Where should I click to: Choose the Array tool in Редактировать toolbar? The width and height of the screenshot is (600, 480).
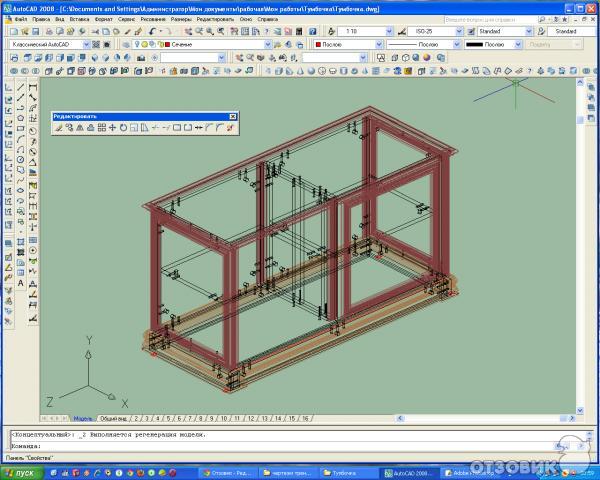[101, 128]
